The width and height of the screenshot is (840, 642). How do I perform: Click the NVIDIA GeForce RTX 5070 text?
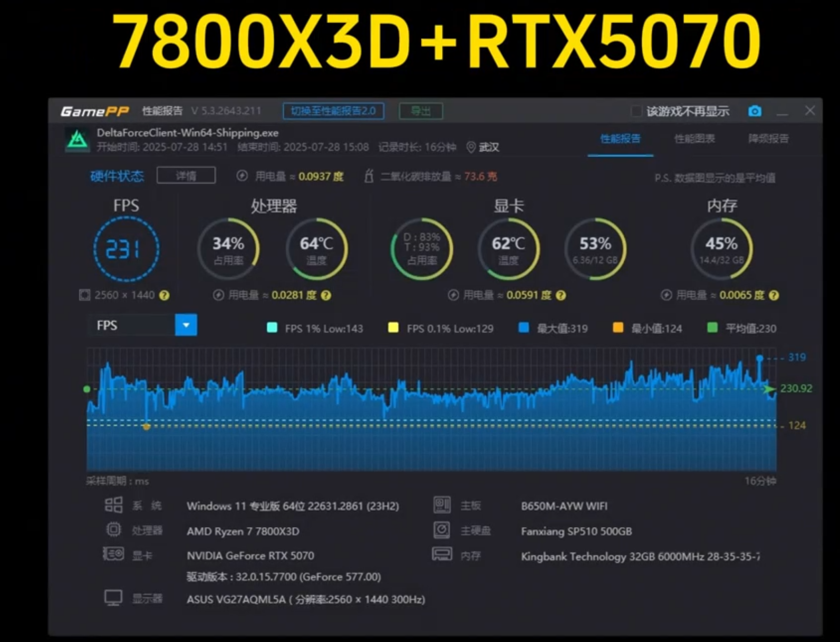[250, 556]
